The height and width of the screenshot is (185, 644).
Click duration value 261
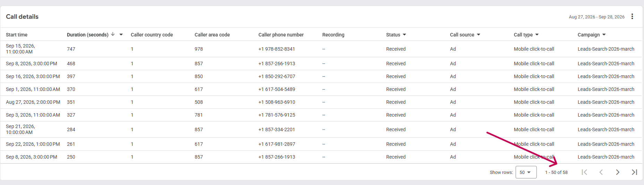coord(71,144)
